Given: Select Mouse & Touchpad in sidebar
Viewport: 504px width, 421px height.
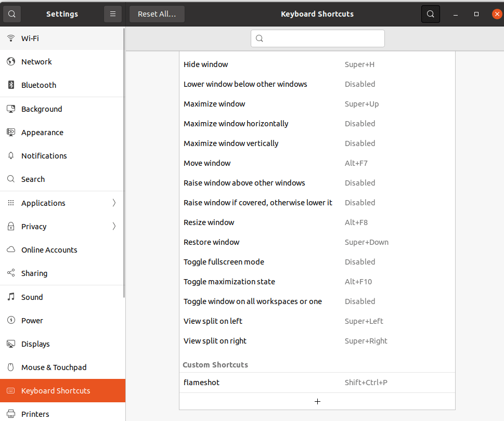Looking at the screenshot, I should 54,367.
